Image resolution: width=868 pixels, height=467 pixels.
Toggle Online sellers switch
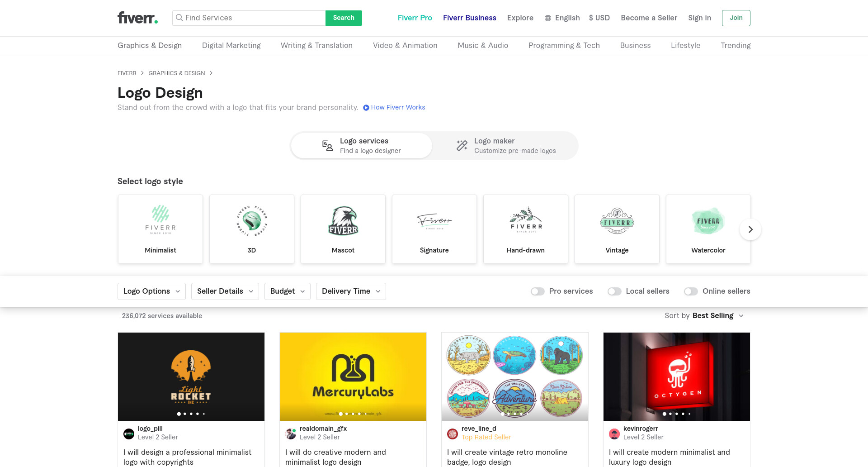(691, 291)
